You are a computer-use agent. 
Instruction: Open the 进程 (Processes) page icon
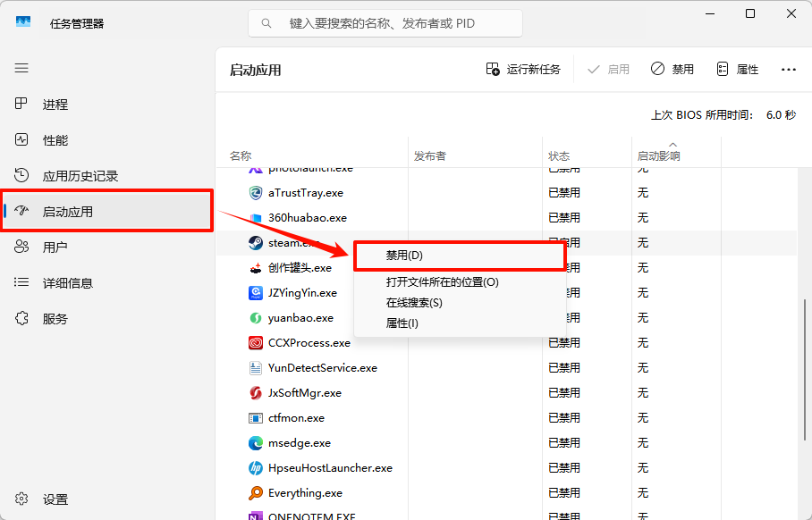[21, 104]
